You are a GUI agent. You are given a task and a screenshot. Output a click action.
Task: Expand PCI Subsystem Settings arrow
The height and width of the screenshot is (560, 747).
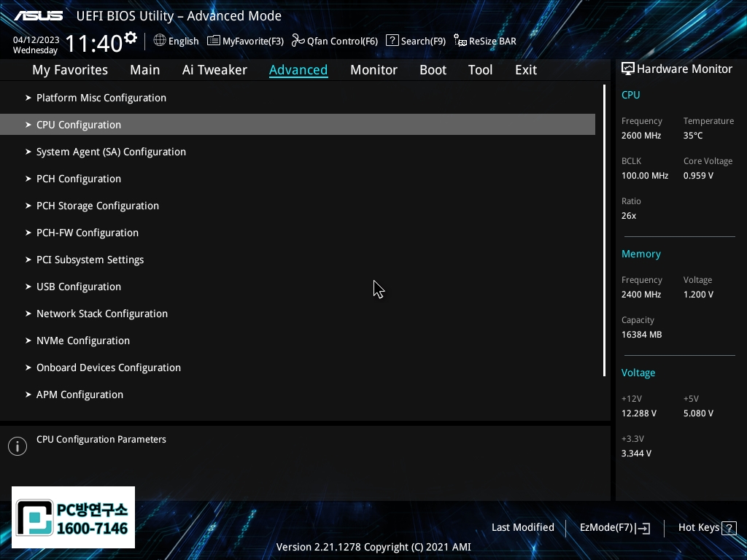pos(28,260)
